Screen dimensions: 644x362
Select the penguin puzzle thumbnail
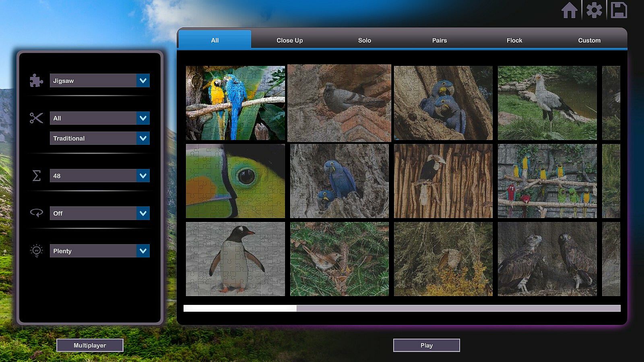(x=235, y=259)
